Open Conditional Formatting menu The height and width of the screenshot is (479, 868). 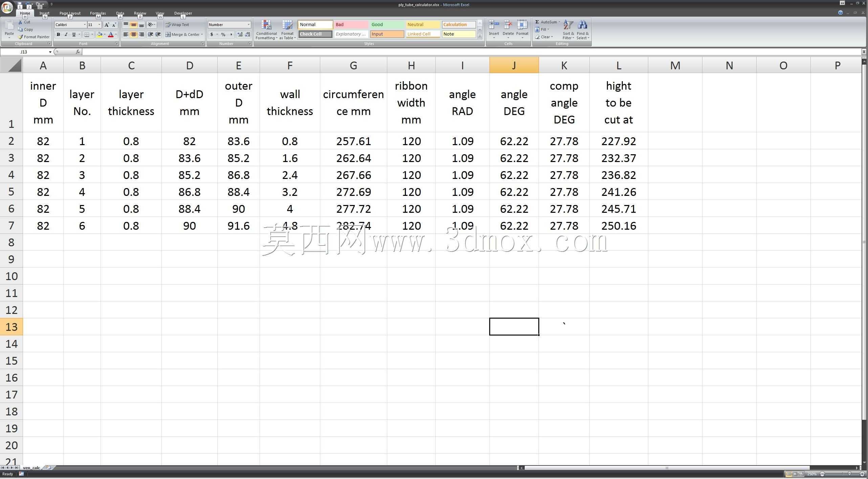click(x=266, y=30)
